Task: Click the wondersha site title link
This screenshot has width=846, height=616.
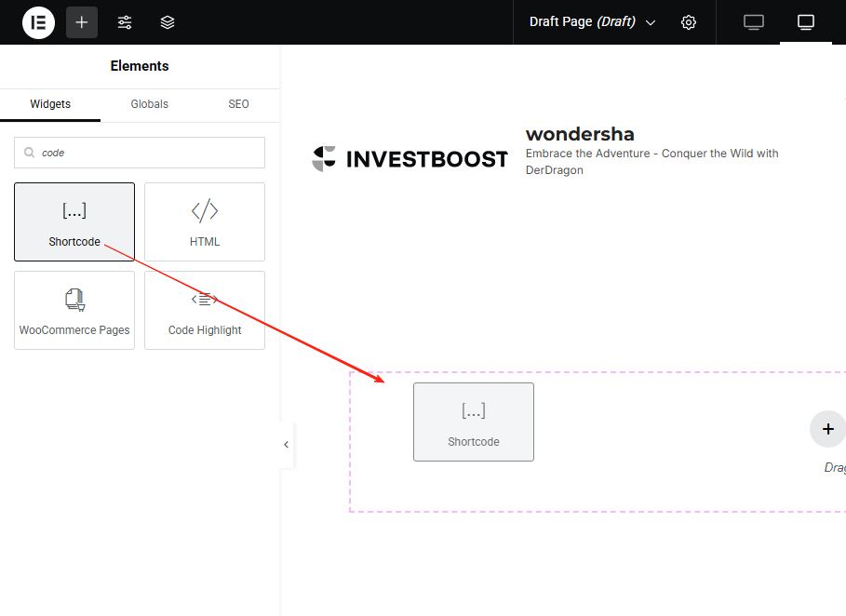Action: (580, 134)
